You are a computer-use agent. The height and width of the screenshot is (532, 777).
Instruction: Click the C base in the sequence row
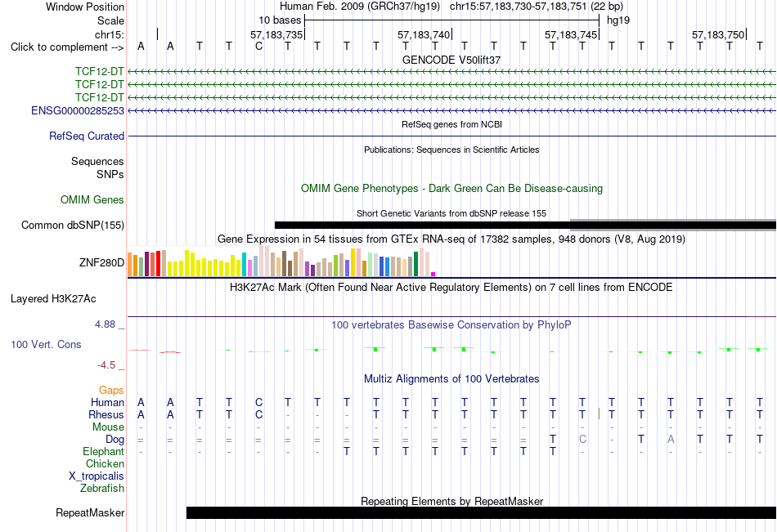coord(258,46)
